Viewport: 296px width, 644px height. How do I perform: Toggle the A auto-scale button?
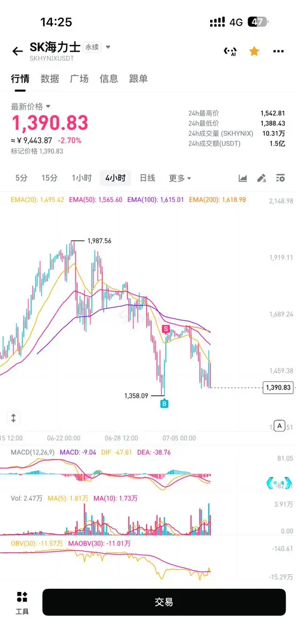[x=279, y=425]
